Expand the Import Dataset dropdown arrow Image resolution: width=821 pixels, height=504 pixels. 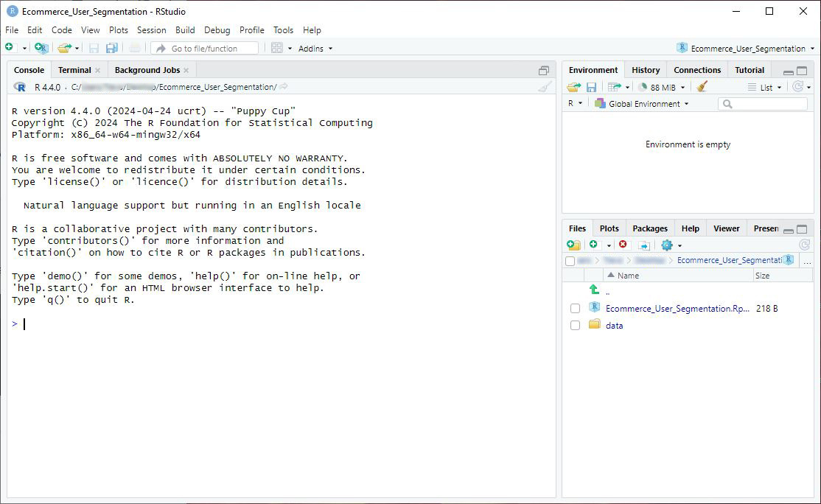[627, 88]
